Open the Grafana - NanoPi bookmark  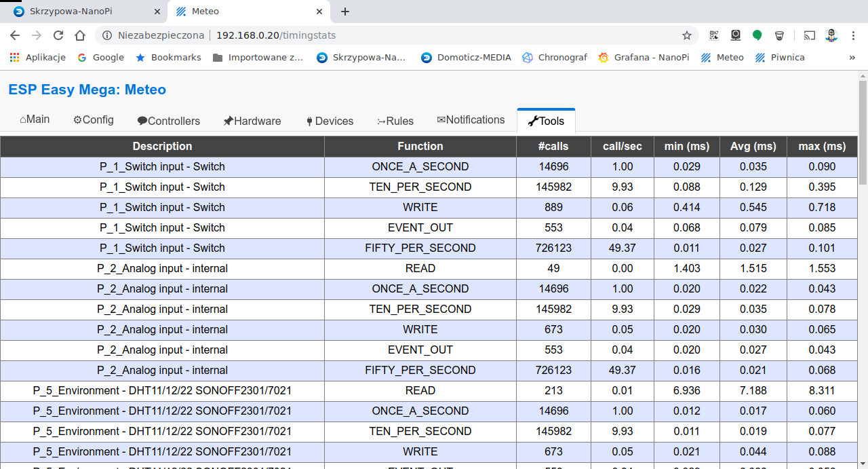coord(644,58)
